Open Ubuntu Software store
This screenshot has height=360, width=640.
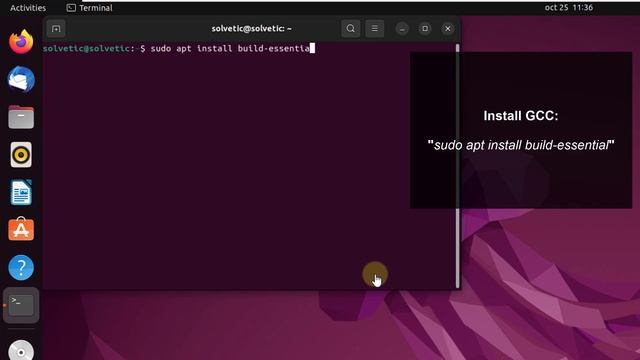click(21, 229)
